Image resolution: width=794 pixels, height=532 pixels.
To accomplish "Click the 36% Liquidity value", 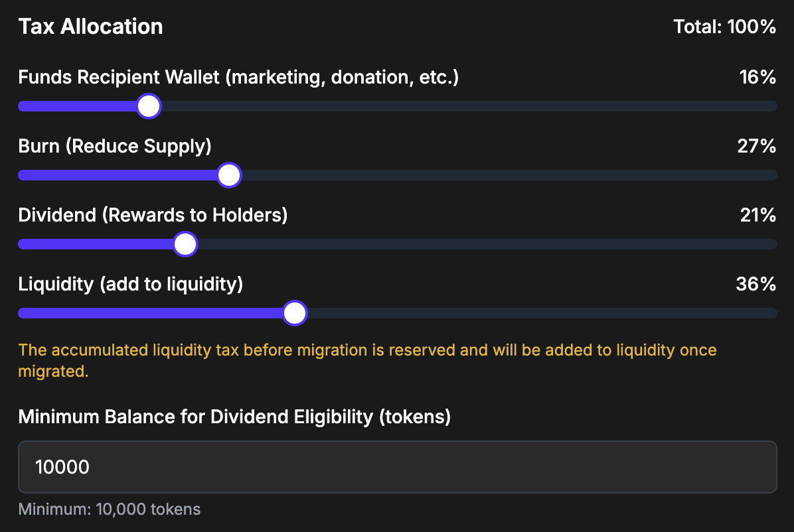I will pos(755,285).
